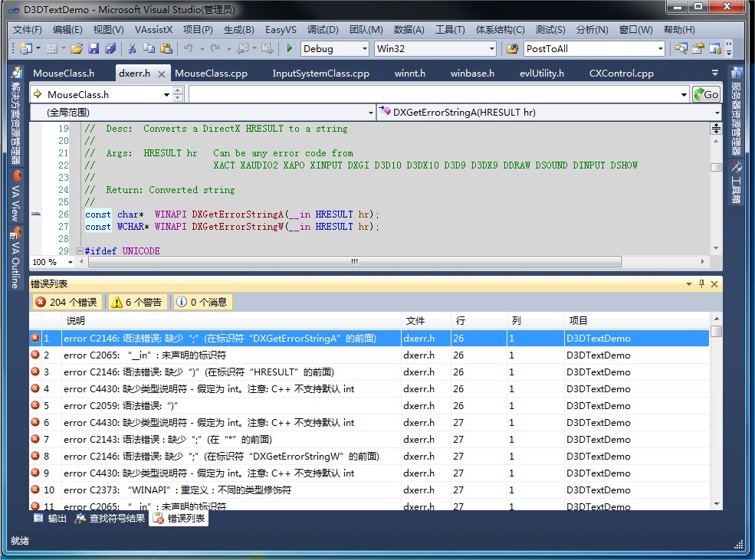The image size is (755, 560).
Task: Click the Undo arrow icon
Action: point(189,48)
